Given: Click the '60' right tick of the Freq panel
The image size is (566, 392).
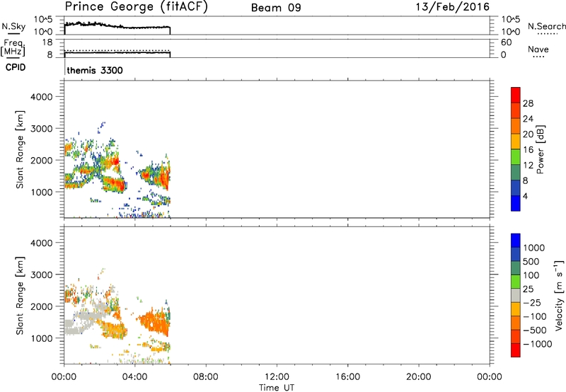Looking at the screenshot, I should (x=506, y=42).
